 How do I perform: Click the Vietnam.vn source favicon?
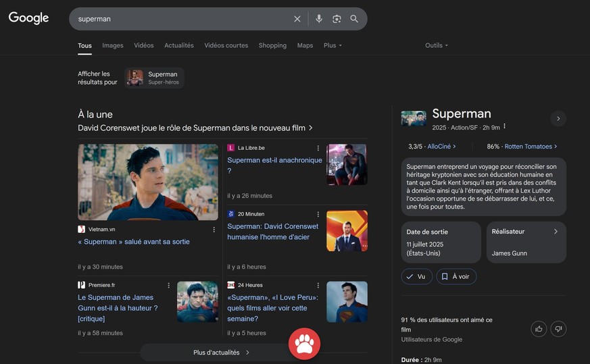[x=81, y=230]
